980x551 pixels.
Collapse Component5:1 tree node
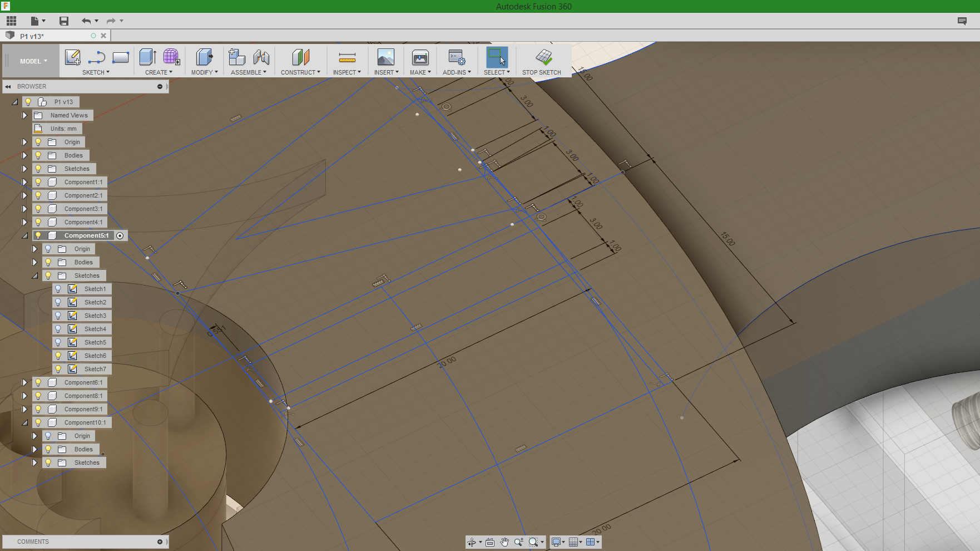(x=24, y=235)
